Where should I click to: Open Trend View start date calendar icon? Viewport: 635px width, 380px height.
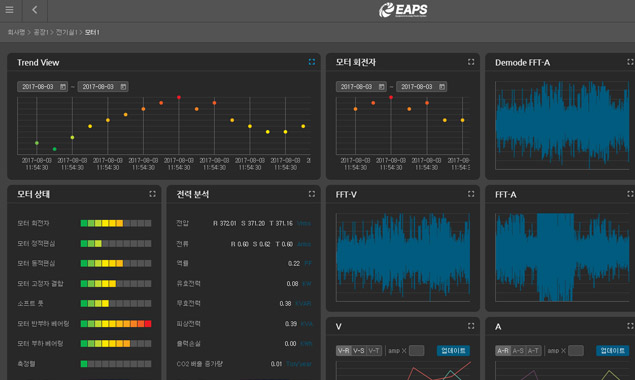63,87
